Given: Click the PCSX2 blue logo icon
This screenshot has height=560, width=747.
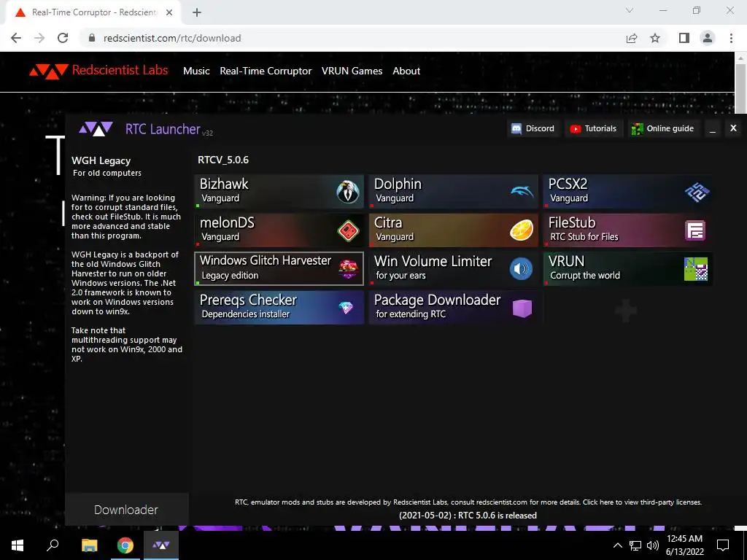Looking at the screenshot, I should pos(697,192).
